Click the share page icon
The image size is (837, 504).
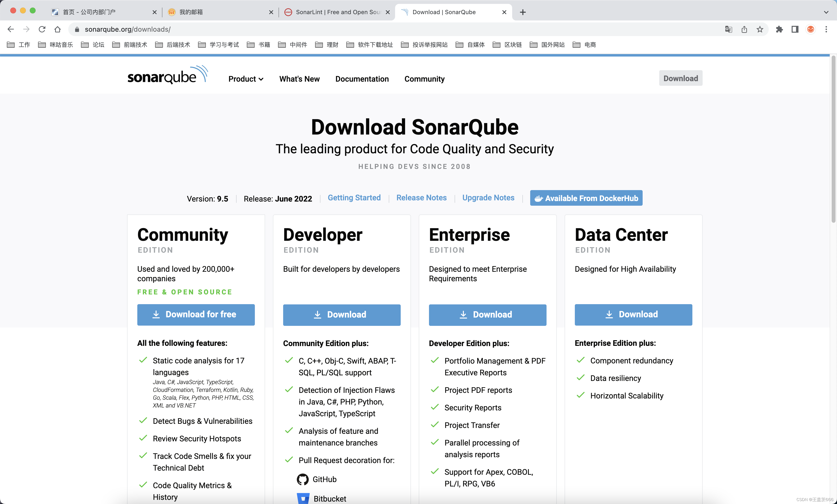744,29
